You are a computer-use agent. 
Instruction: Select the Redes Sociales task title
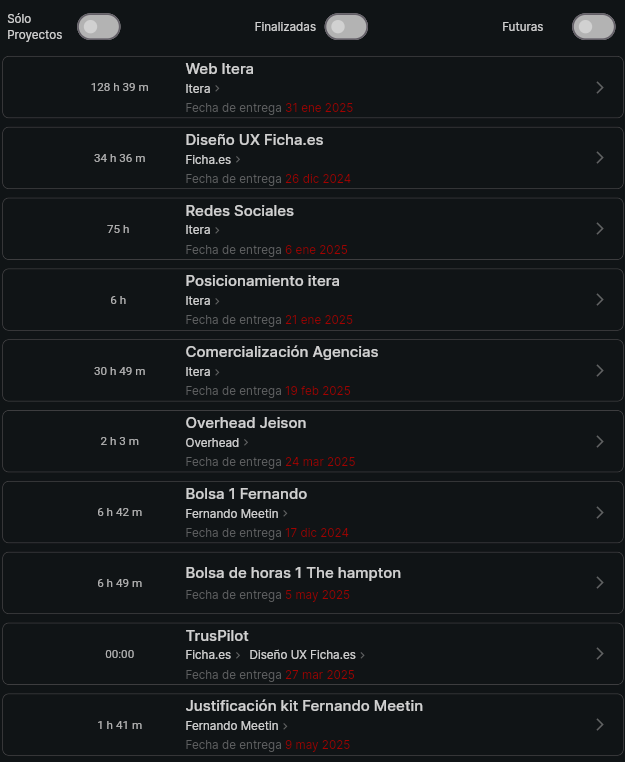pyautogui.click(x=239, y=211)
